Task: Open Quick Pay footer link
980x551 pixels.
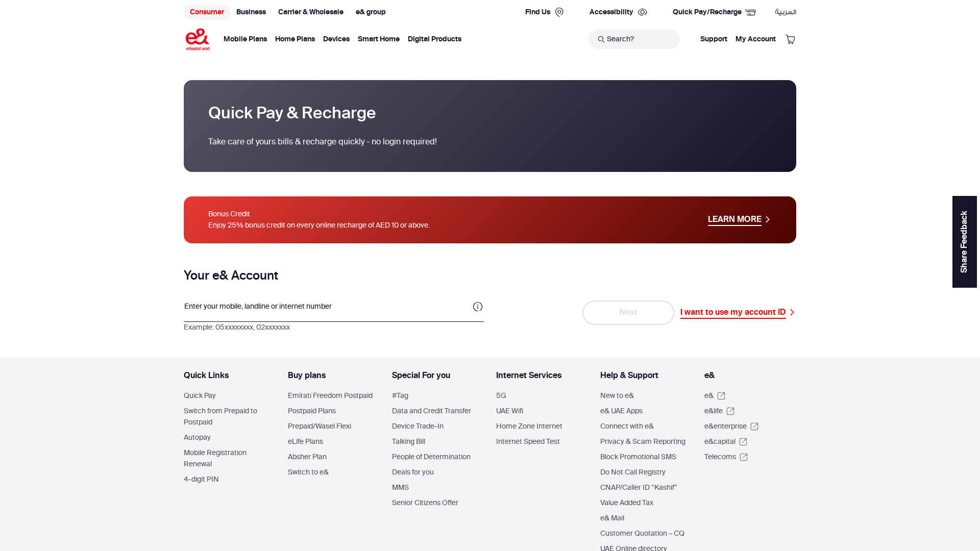Action: [x=200, y=396]
